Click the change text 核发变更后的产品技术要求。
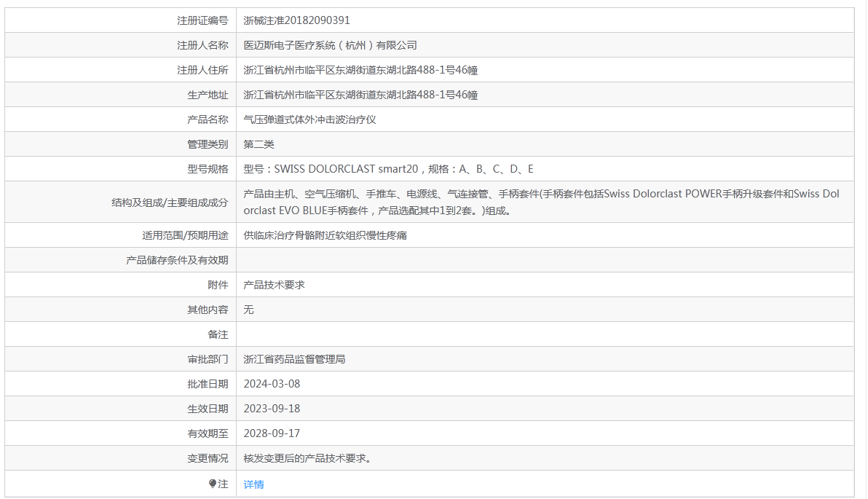Screen dimensions: 868x499 [x=308, y=459]
